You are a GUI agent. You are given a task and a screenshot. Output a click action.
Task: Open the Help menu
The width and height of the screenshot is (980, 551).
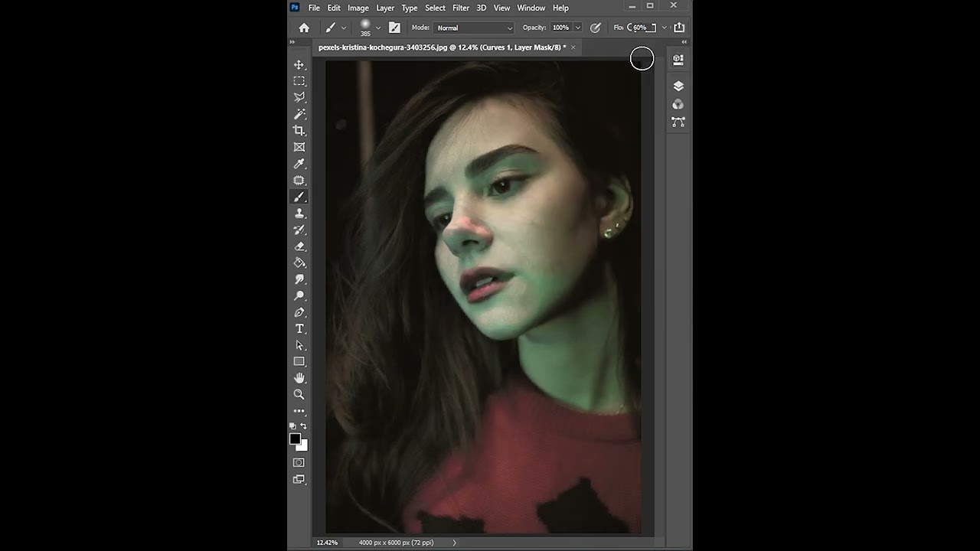[560, 8]
